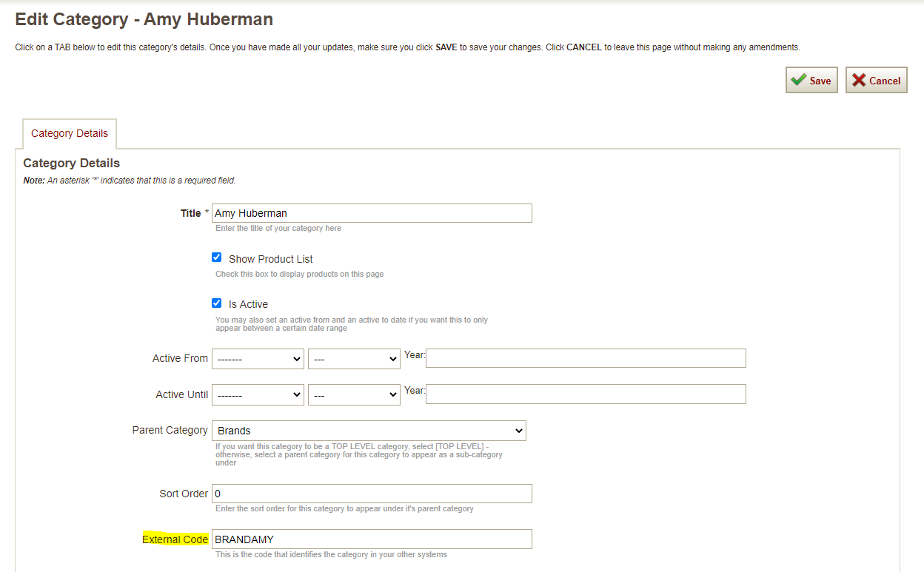This screenshot has height=572, width=924.
Task: Click the Sort Order input field
Action: pos(372,494)
